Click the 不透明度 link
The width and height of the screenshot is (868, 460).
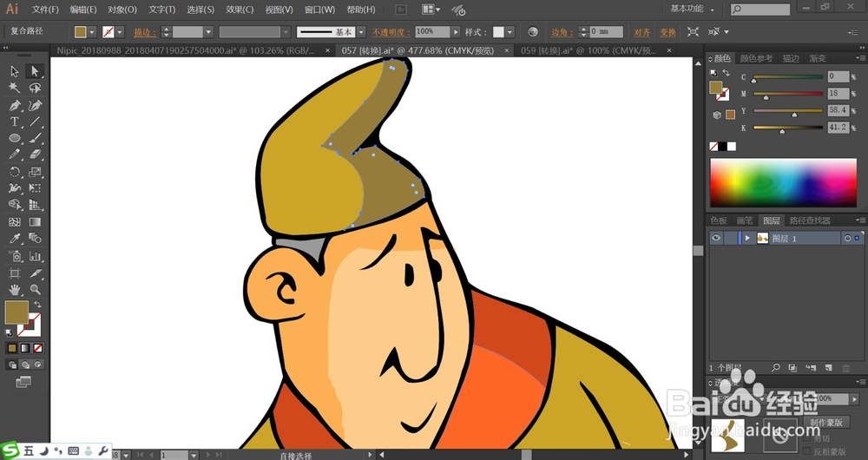391,33
